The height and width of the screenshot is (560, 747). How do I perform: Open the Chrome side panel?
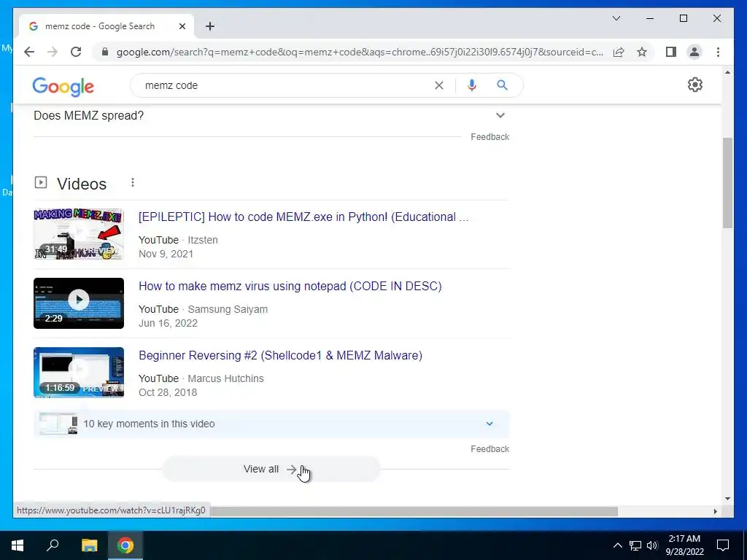click(x=671, y=52)
